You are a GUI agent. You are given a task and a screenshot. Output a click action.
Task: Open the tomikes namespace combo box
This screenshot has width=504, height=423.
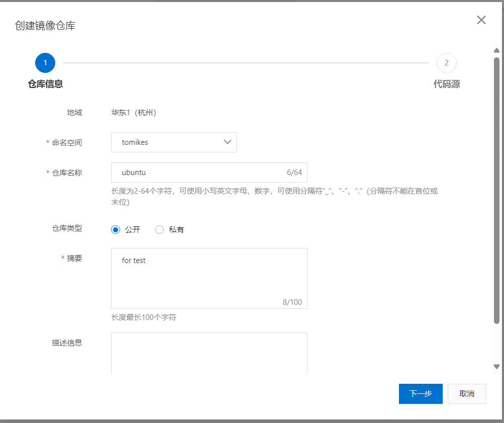(x=173, y=142)
